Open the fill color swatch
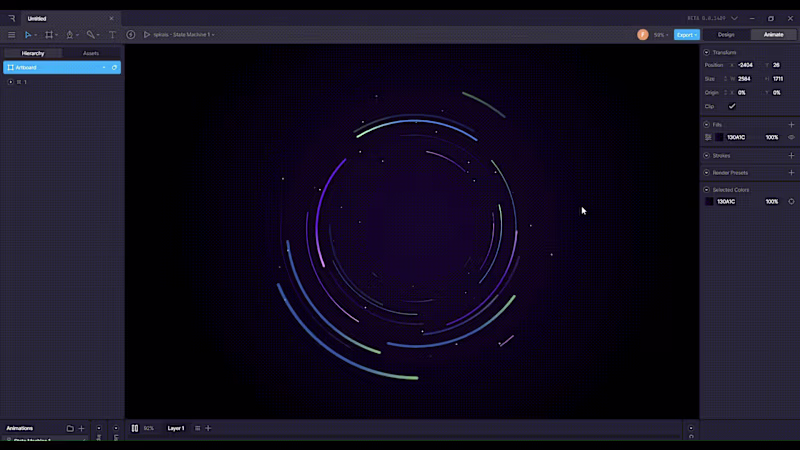Viewport: 800px width, 450px height. pyautogui.click(x=719, y=137)
